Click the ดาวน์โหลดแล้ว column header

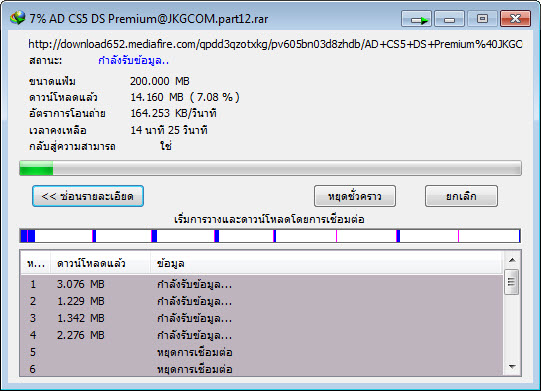point(100,264)
